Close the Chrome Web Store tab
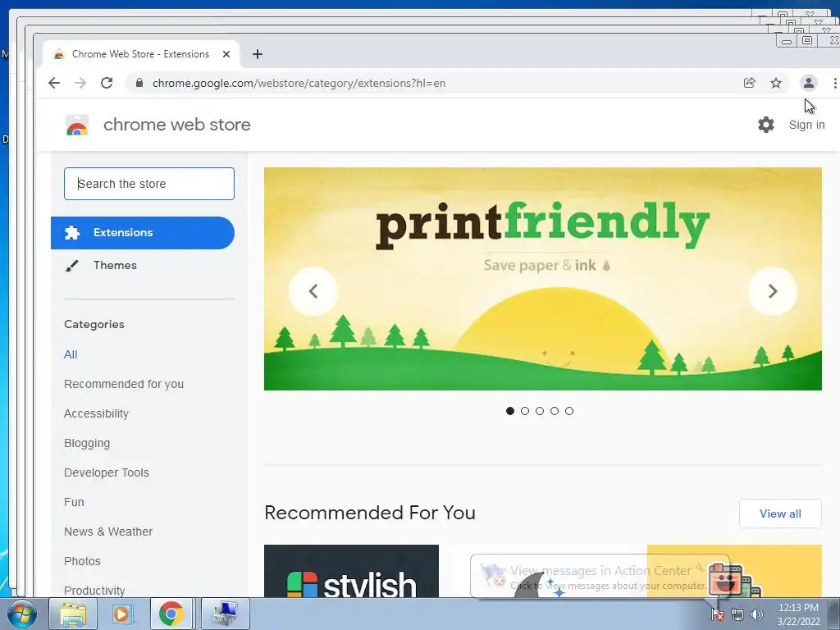Image resolution: width=840 pixels, height=630 pixels. 226,54
